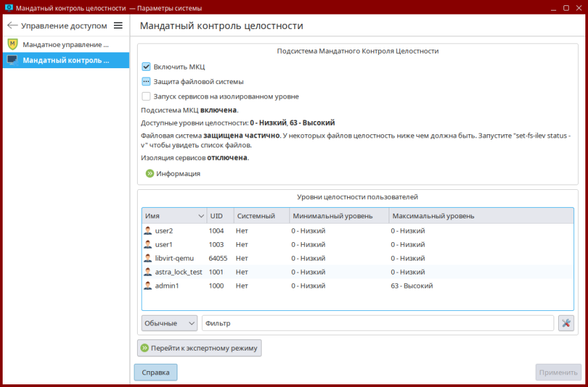
Task: Enable Запуск сервисов на изолированном уровне
Action: point(146,96)
